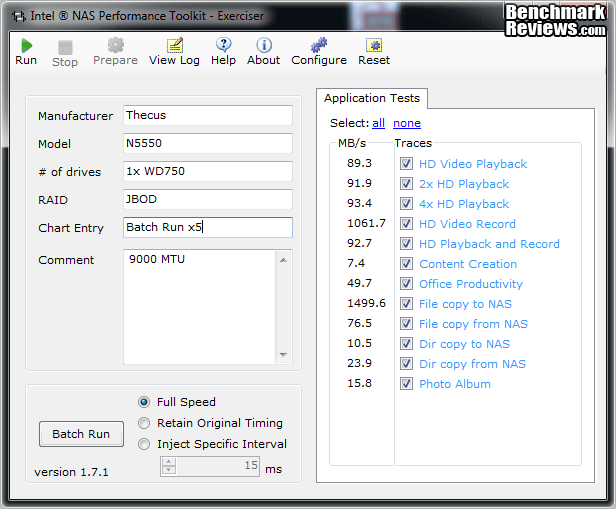
Task: Click the 'all' select link
Action: point(378,123)
